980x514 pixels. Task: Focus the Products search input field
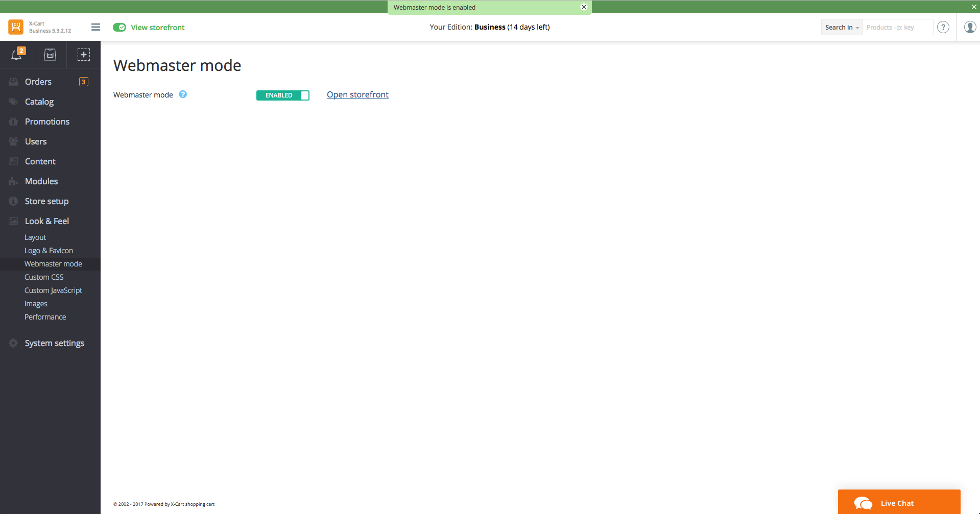click(897, 27)
